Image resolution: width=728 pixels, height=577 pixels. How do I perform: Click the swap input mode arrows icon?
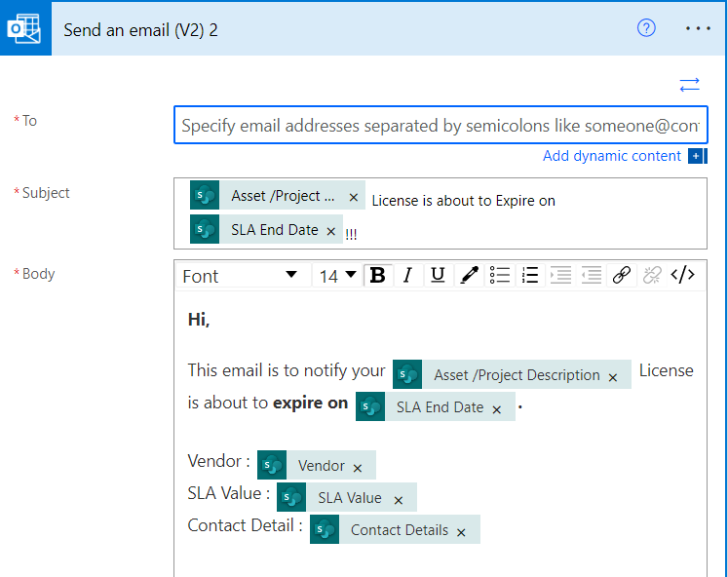[x=690, y=85]
